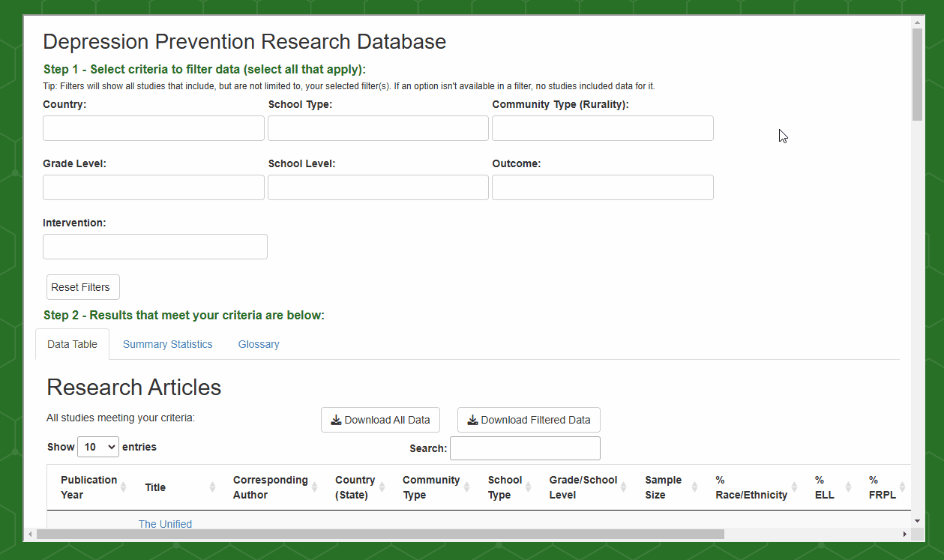Sort table by Publication Year
The width and height of the screenshot is (944, 560).
[94, 487]
